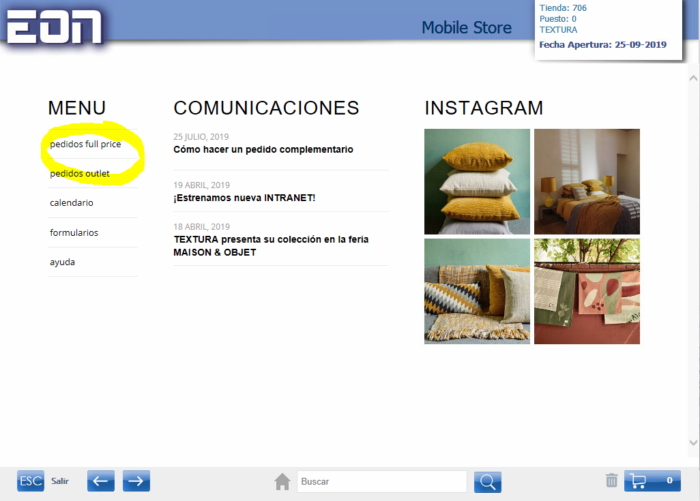Click the magnifying glass search button
This screenshot has height=501, width=700.
pyautogui.click(x=487, y=482)
